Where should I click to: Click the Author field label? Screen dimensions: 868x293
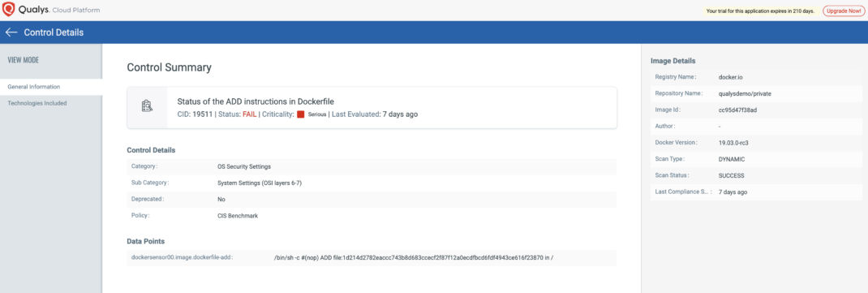pyautogui.click(x=665, y=127)
